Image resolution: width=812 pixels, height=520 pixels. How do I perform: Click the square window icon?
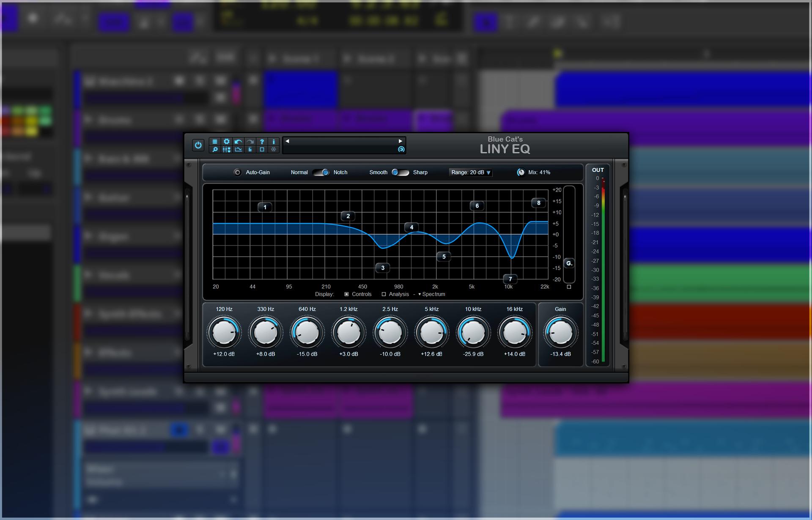coord(262,149)
